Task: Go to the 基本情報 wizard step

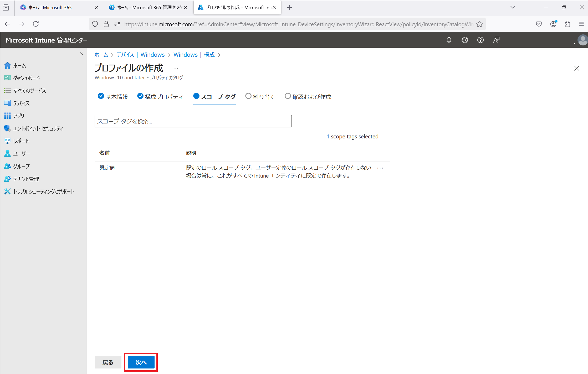Action: click(113, 97)
